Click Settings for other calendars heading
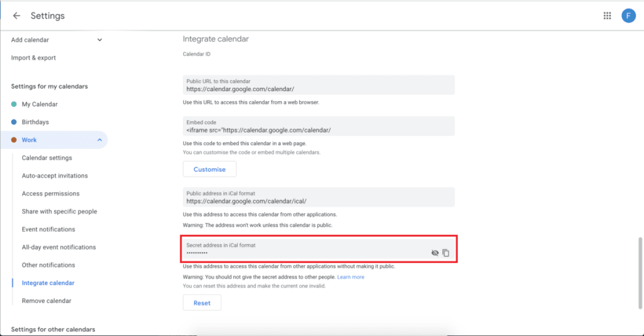The height and width of the screenshot is (336, 644). 53,330
